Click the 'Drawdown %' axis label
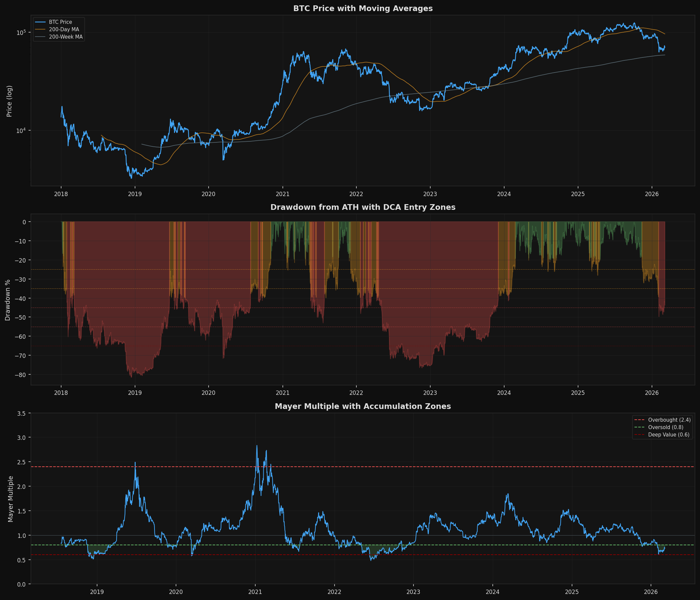Viewport: 700px width, 600px height. [x=7, y=300]
